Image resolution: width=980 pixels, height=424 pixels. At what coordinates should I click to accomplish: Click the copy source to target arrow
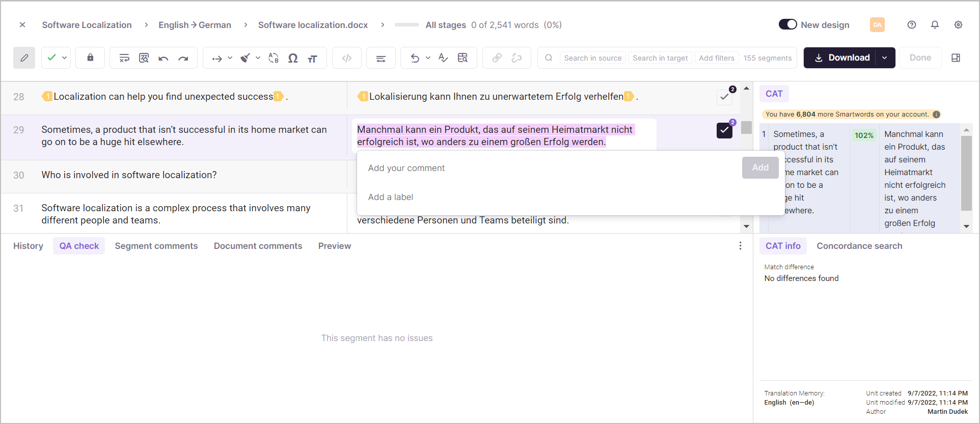(x=217, y=59)
